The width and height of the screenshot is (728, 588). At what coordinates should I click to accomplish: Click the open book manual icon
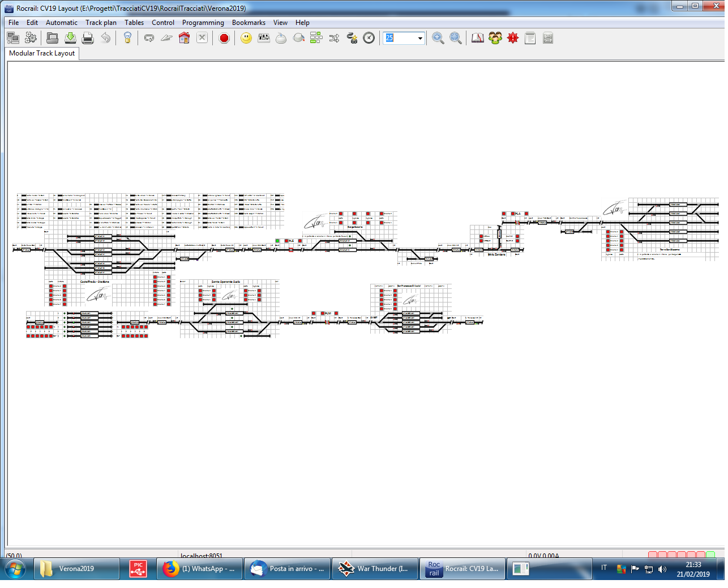point(478,38)
